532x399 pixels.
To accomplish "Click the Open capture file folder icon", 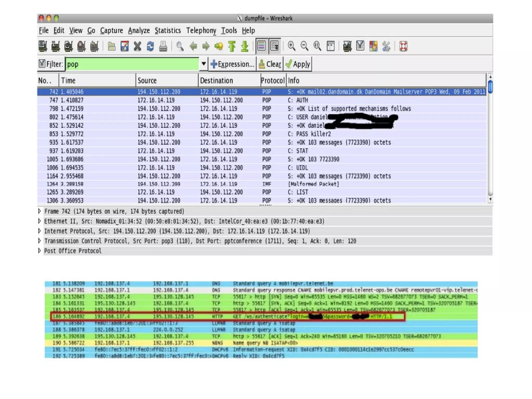I will click(112, 47).
